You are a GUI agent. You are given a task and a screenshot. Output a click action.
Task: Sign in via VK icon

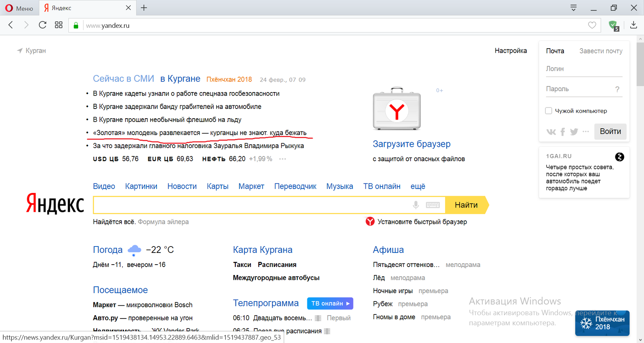coord(551,131)
